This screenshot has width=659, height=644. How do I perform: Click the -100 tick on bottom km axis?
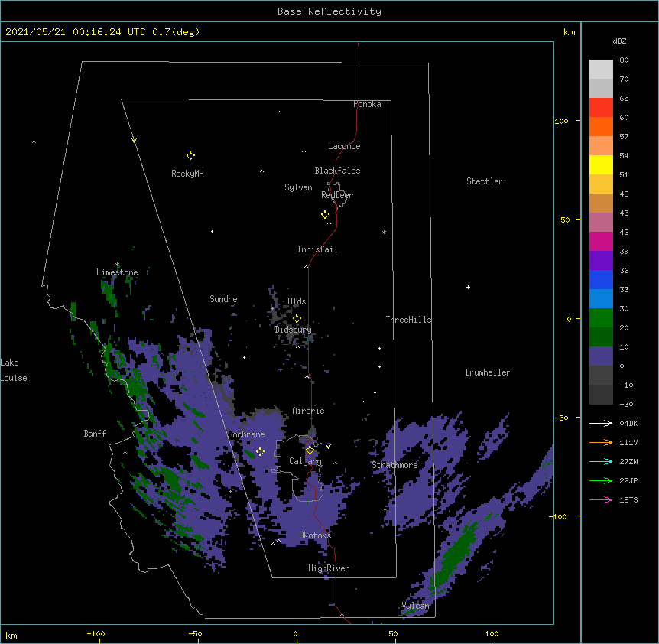(x=96, y=633)
